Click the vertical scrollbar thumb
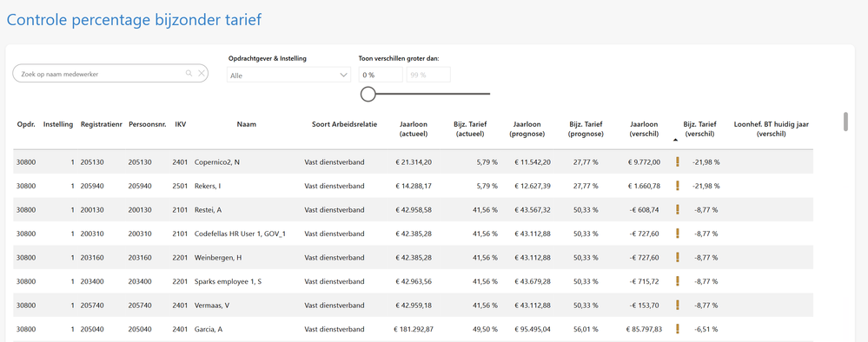Image resolution: width=868 pixels, height=342 pixels. pyautogui.click(x=845, y=122)
